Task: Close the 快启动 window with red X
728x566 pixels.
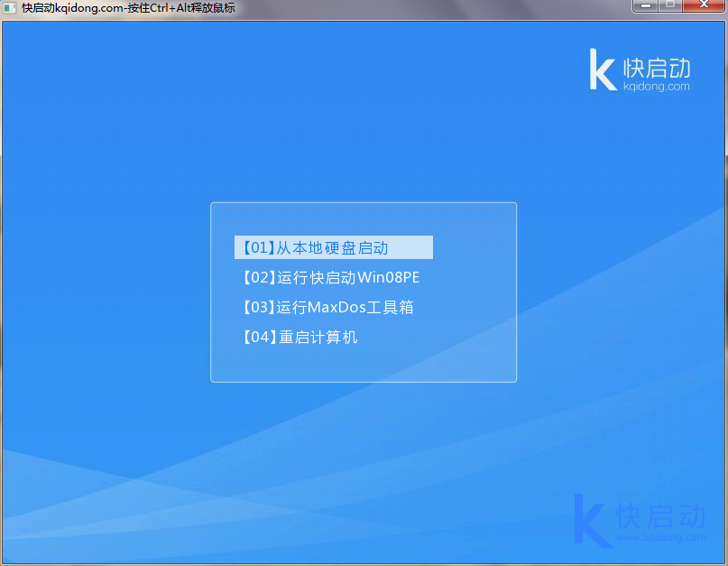Action: (x=702, y=5)
